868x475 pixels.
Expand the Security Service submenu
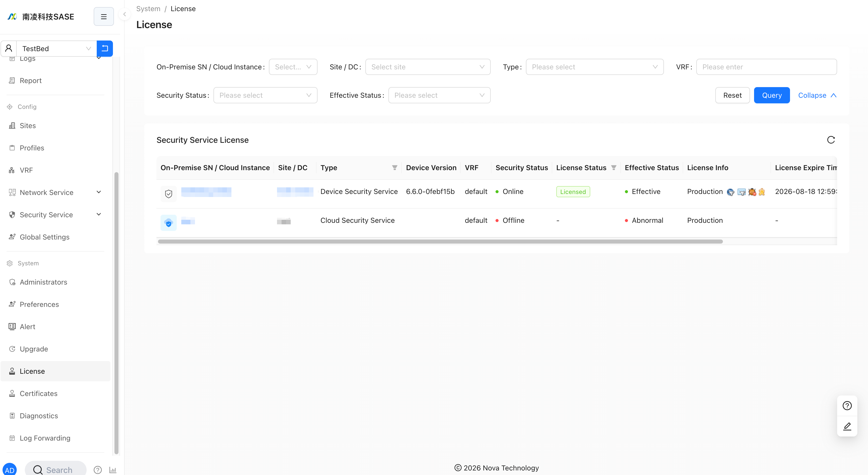tap(99, 215)
